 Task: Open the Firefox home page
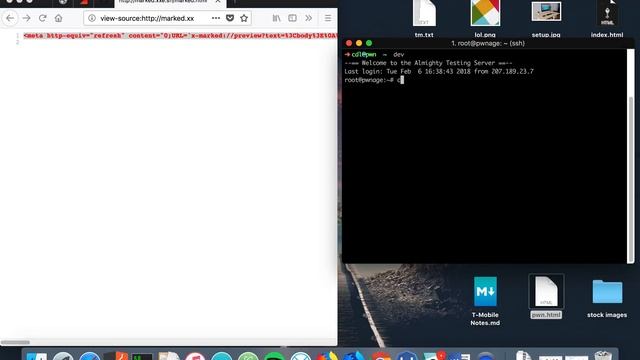click(58, 18)
